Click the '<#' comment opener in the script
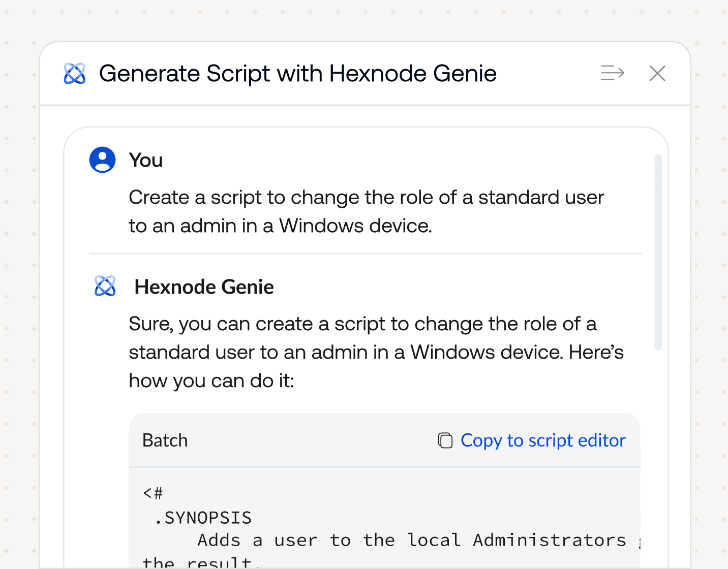The height and width of the screenshot is (569, 728). pos(153,493)
